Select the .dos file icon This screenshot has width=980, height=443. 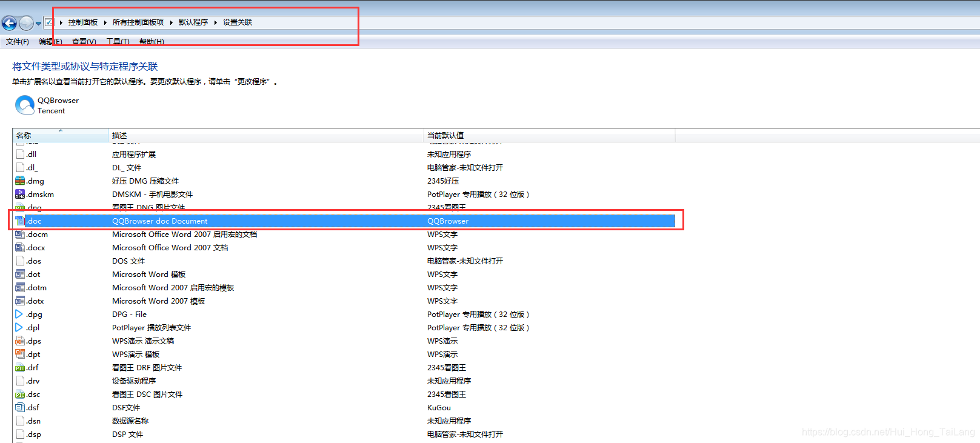(x=20, y=261)
